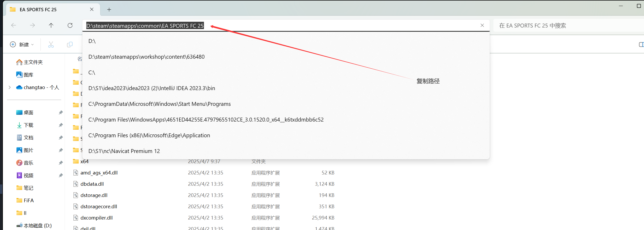Select dstoragecore.dll file
Screen dimensions: 644x230
point(99,206)
